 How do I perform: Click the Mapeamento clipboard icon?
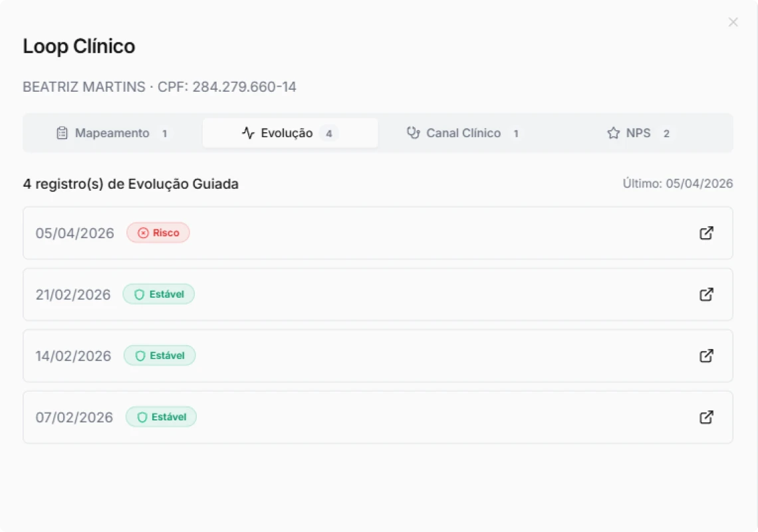(61, 132)
